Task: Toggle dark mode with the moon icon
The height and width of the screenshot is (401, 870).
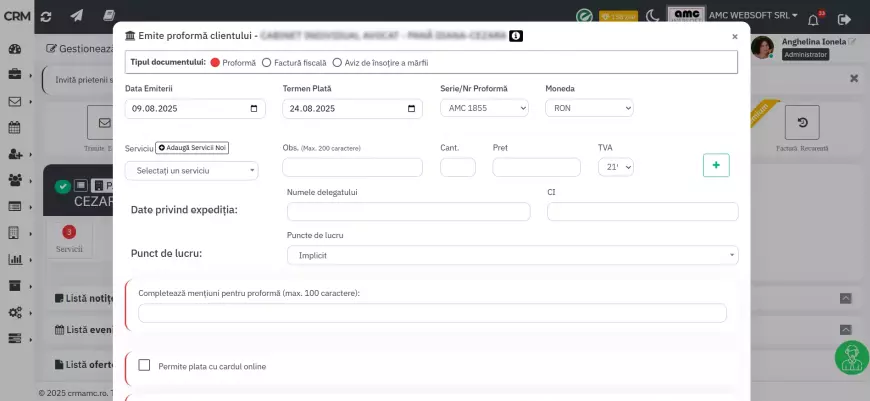Action: (x=653, y=16)
